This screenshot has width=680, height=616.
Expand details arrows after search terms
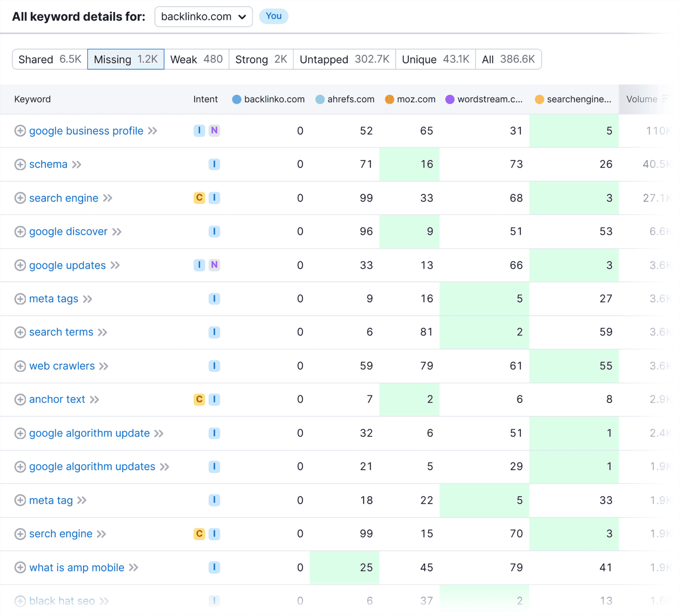click(x=102, y=332)
